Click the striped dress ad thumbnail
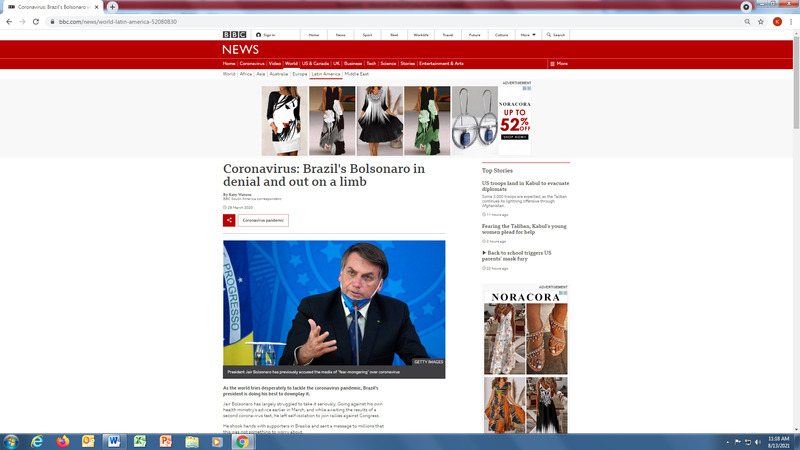Image resolution: width=800 pixels, height=450 pixels. [380, 120]
